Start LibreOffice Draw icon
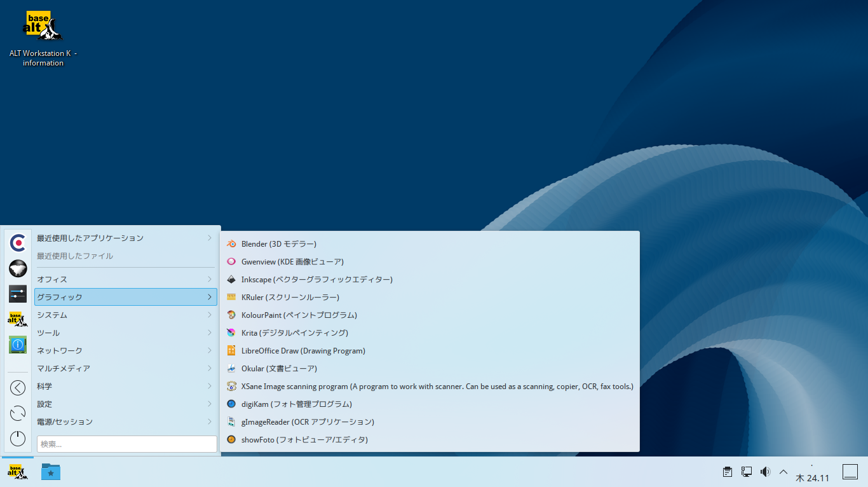 [x=231, y=350]
